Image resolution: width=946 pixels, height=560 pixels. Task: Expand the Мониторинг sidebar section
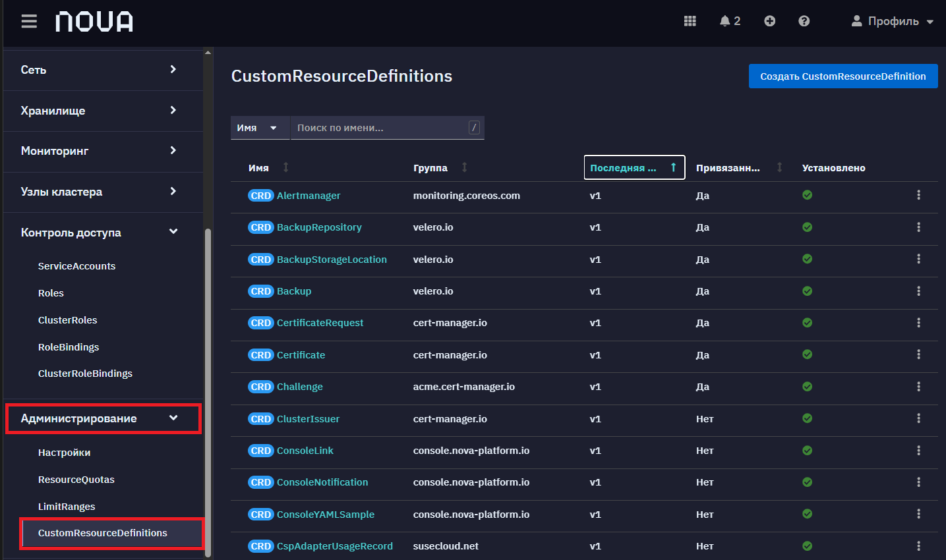103,151
